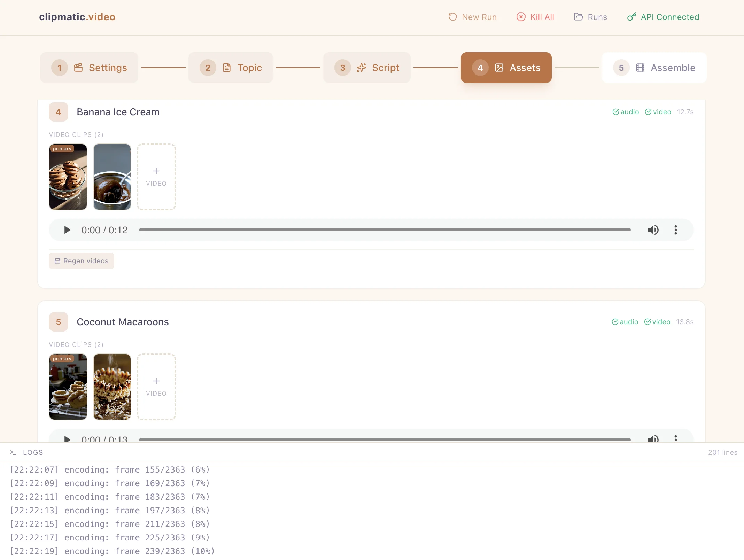744x560 pixels.
Task: Go to the Settings step
Action: [x=89, y=68]
